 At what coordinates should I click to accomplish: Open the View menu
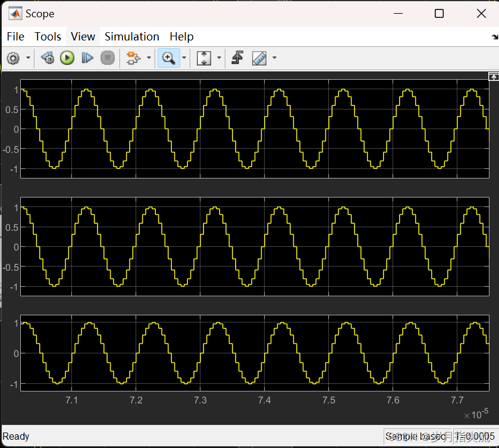tap(83, 36)
